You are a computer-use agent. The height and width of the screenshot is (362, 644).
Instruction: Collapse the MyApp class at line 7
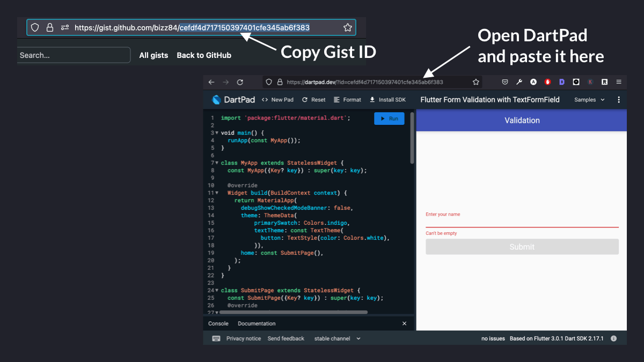[216, 163]
